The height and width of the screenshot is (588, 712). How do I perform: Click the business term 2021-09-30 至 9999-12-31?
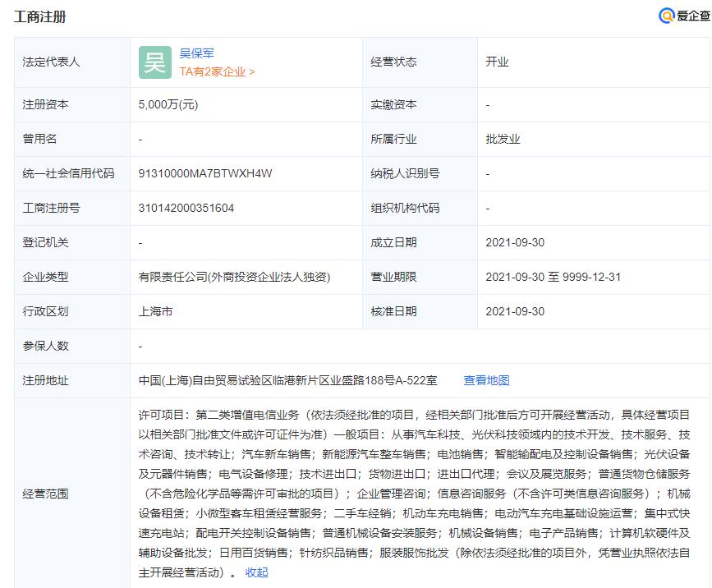(x=553, y=277)
